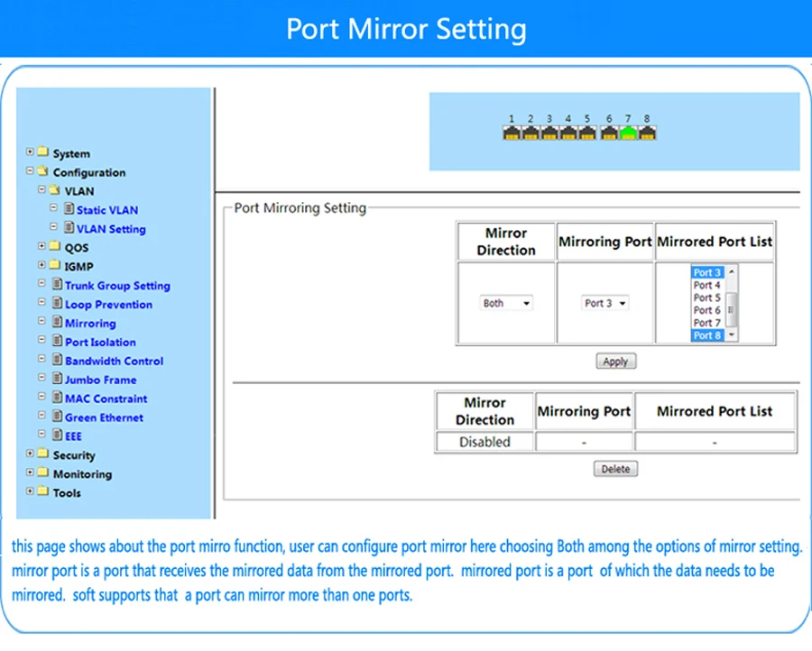Click the port 1 icon in the port panel

(512, 133)
